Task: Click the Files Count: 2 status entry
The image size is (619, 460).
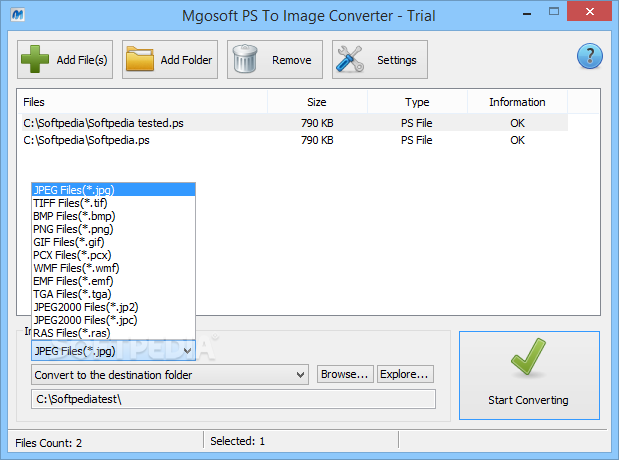Action: (x=49, y=443)
